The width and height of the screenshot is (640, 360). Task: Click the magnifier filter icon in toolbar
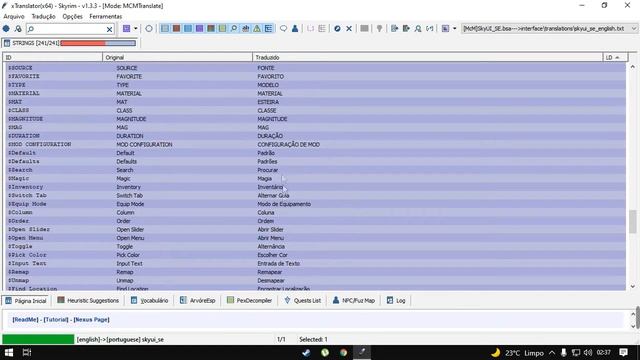click(234, 29)
